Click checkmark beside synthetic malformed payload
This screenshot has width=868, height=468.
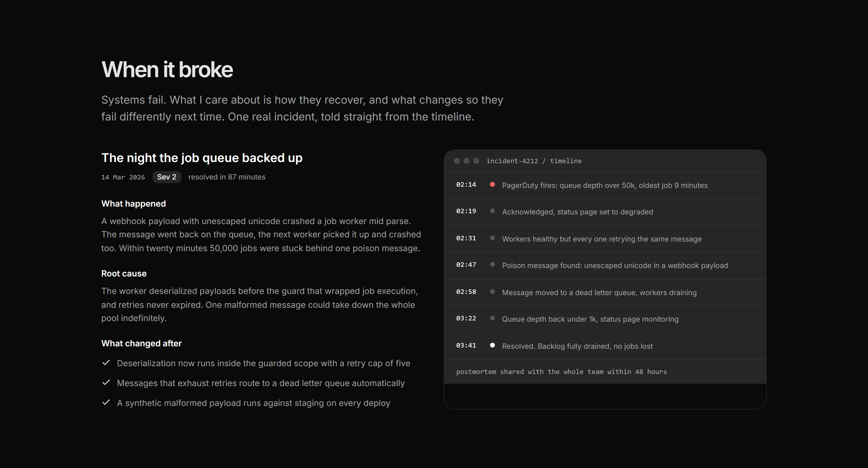(x=106, y=402)
